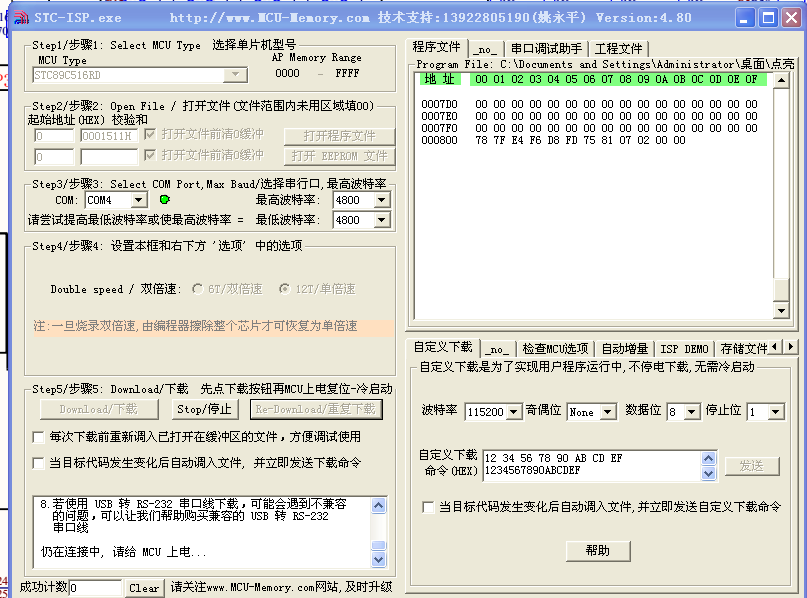Click custom command box up spinner
Viewport: 807px width, 598px height.
coord(708,458)
